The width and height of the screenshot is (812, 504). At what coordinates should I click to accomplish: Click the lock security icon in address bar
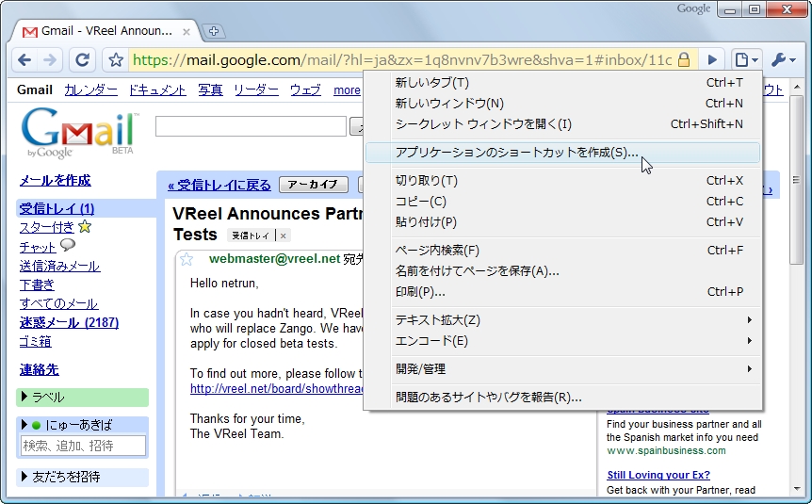tap(684, 60)
